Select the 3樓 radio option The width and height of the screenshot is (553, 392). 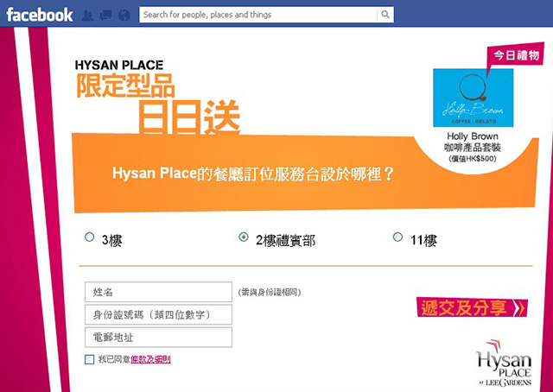pos(90,237)
